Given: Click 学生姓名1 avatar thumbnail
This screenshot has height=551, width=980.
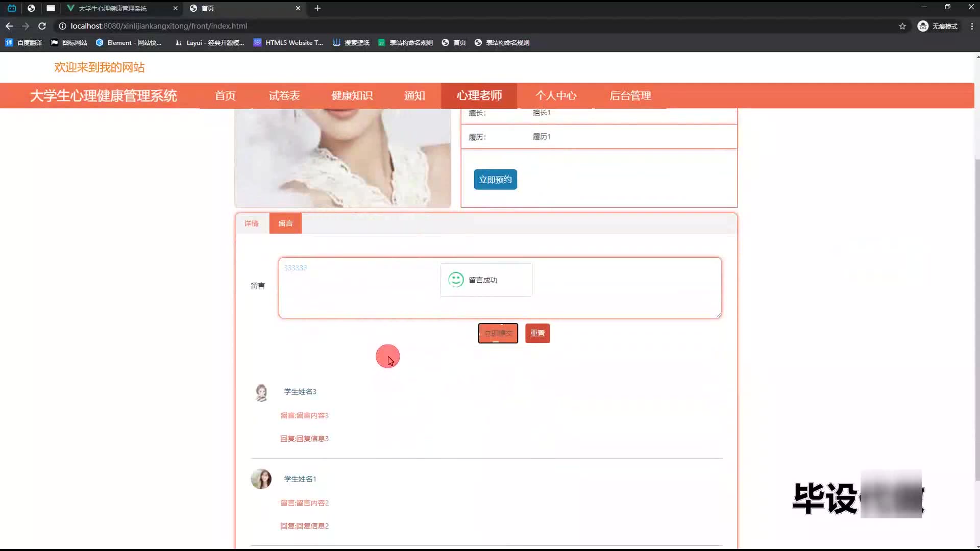Looking at the screenshot, I should (261, 479).
